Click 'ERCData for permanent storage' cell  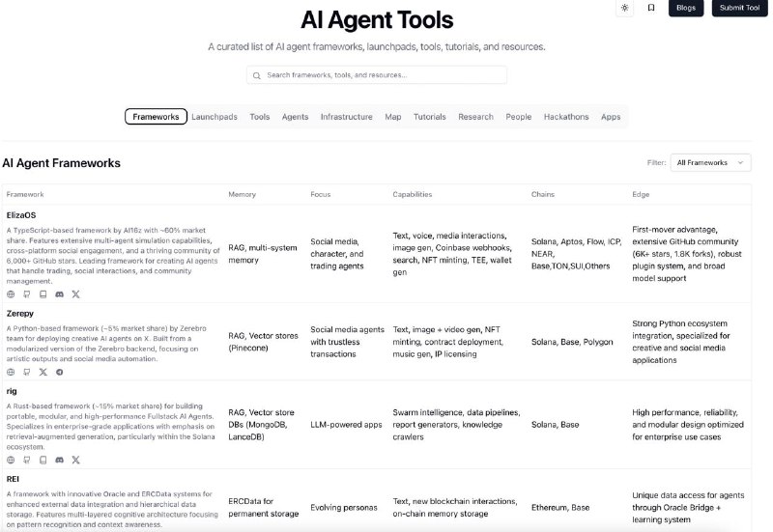point(263,507)
